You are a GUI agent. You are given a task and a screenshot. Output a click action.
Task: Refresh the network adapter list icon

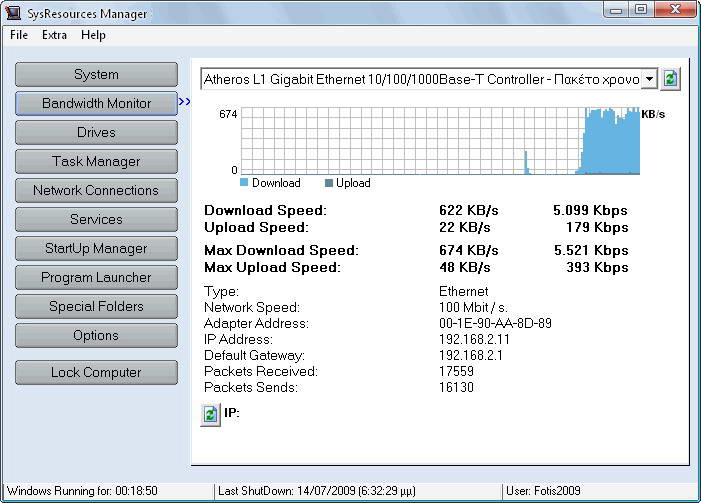[x=671, y=79]
